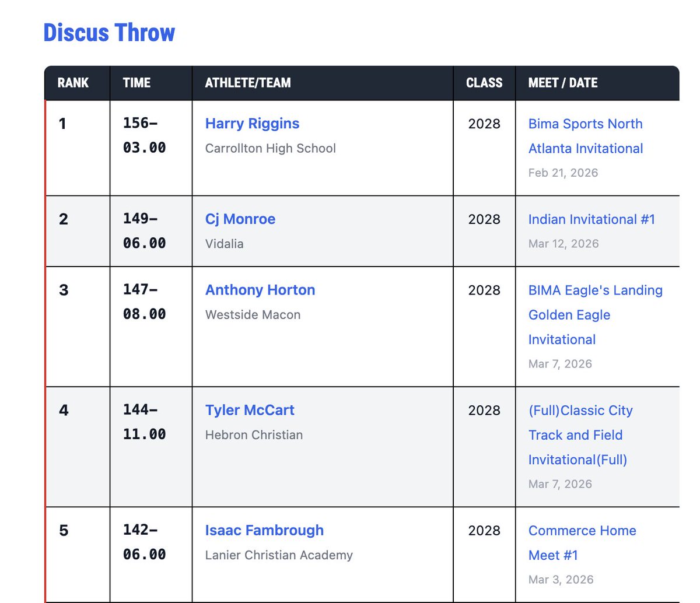The image size is (700, 603).
Task: Click Westside Macon team name
Action: coord(253,315)
